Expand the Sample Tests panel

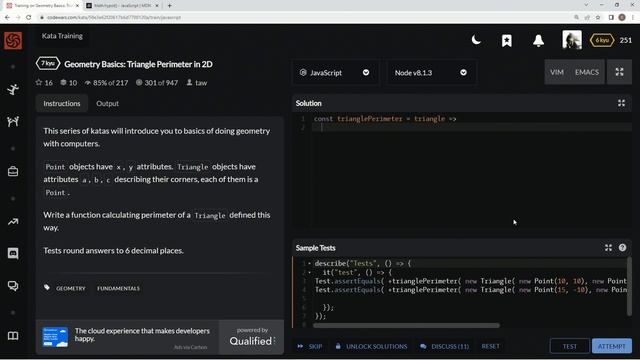pos(608,248)
